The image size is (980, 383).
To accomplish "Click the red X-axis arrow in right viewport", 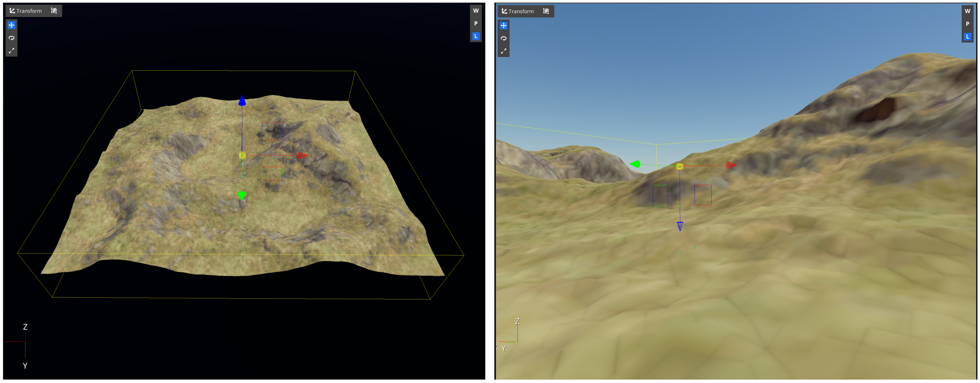I will point(731,166).
